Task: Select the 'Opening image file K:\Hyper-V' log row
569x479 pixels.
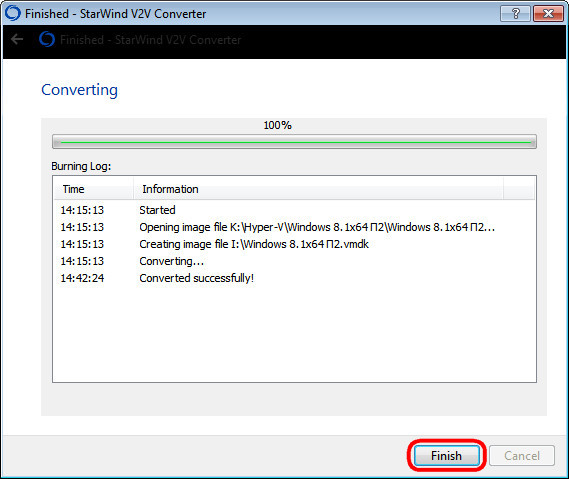Action: (294, 227)
